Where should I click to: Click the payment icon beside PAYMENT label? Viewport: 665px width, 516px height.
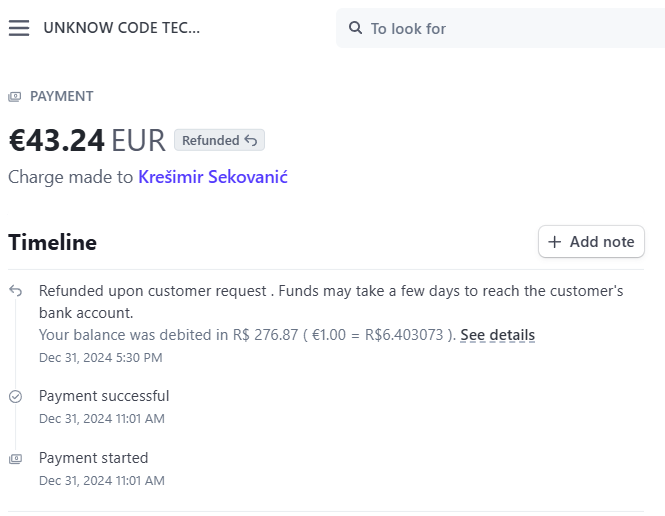click(15, 97)
